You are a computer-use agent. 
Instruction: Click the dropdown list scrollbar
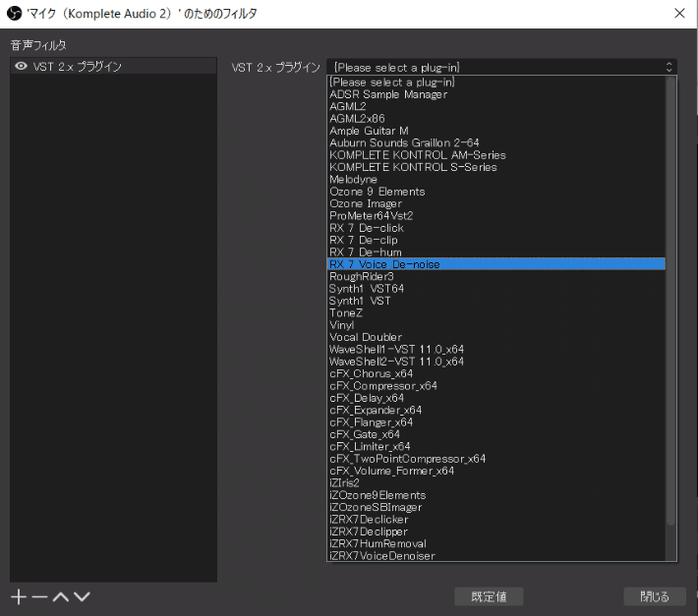point(670,301)
